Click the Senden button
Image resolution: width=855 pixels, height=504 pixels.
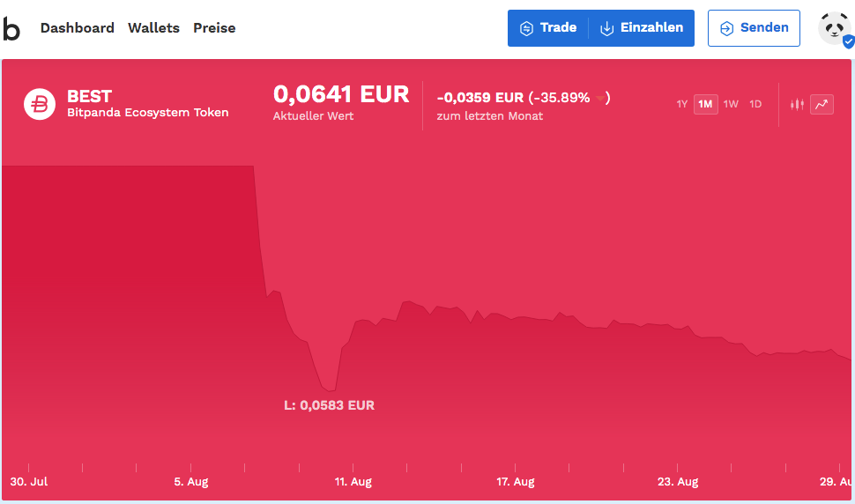click(x=754, y=28)
